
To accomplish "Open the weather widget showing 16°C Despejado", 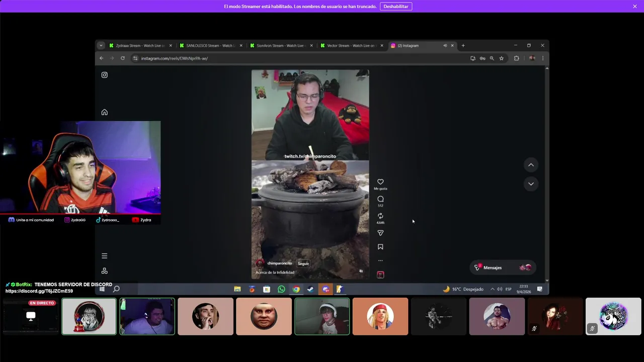I will [x=463, y=289].
